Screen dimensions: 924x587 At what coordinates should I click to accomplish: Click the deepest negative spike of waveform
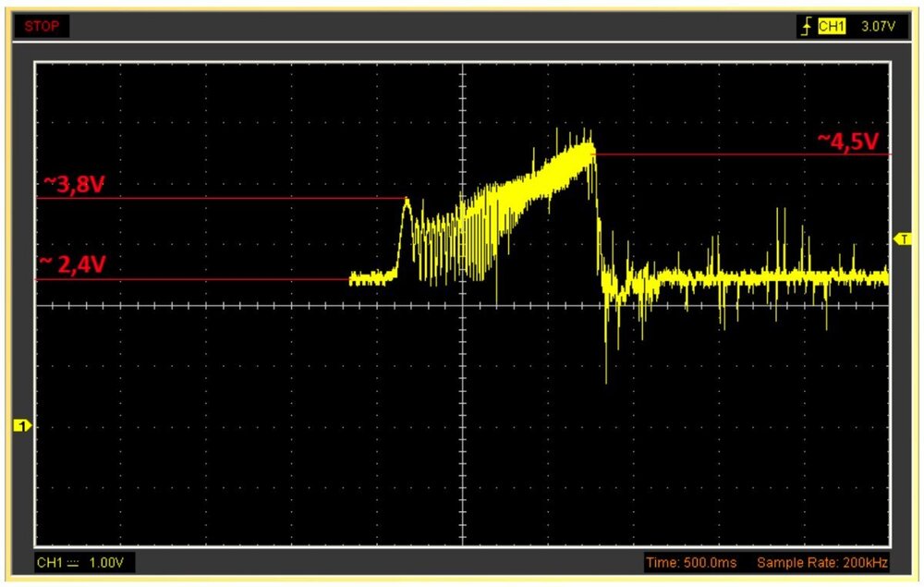606,381
